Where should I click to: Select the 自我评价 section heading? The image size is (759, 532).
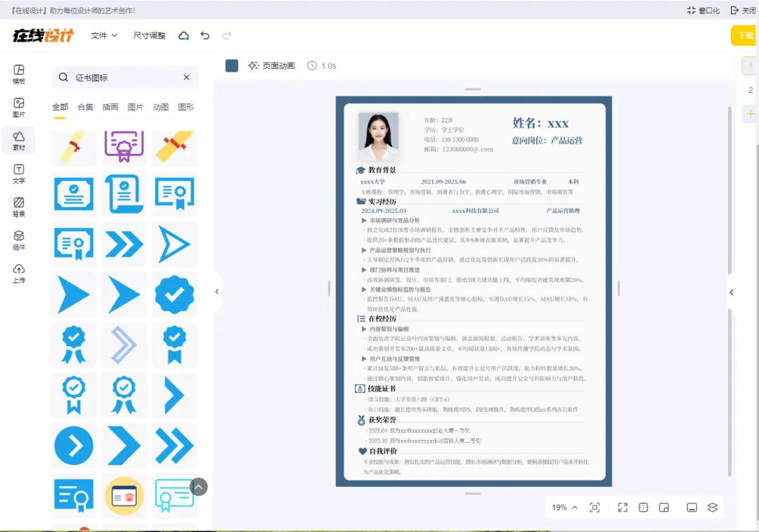[383, 451]
